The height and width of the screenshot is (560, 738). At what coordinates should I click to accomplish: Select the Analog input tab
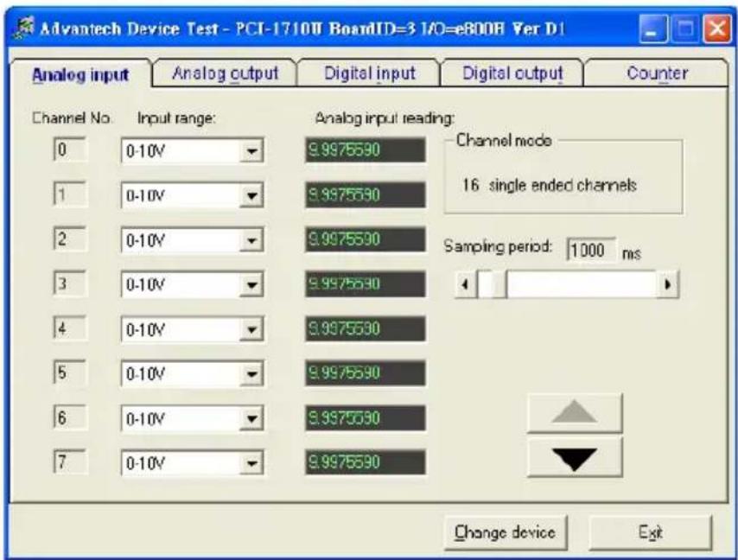tap(80, 75)
